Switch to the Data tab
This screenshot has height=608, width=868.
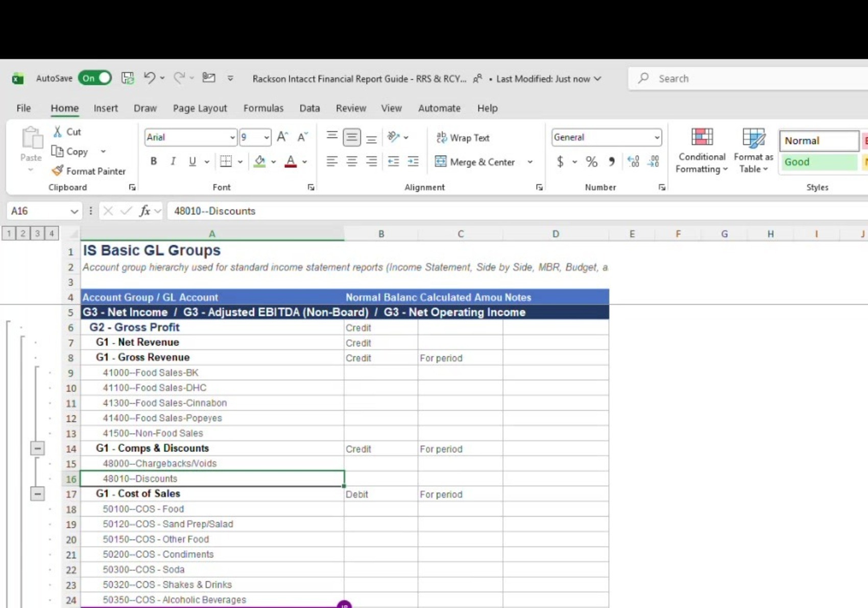(309, 108)
